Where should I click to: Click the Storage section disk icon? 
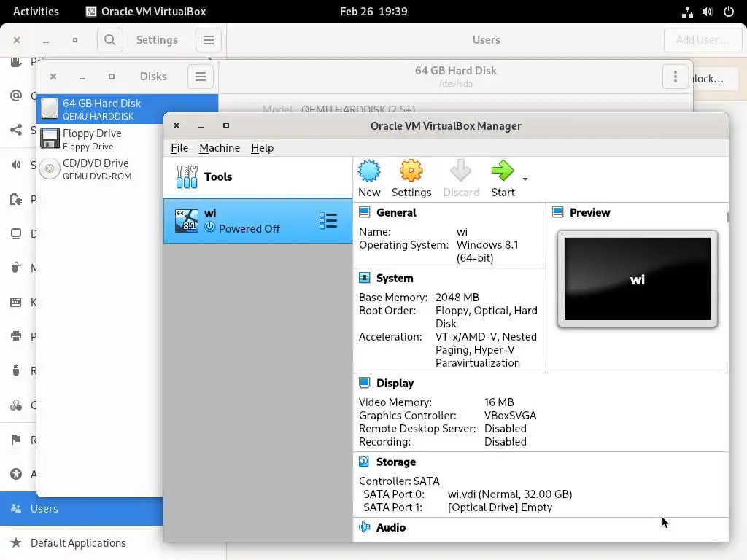365,462
